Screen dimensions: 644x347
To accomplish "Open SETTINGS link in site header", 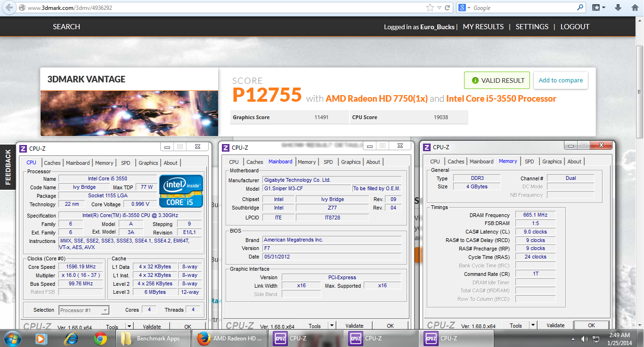I will (532, 27).
